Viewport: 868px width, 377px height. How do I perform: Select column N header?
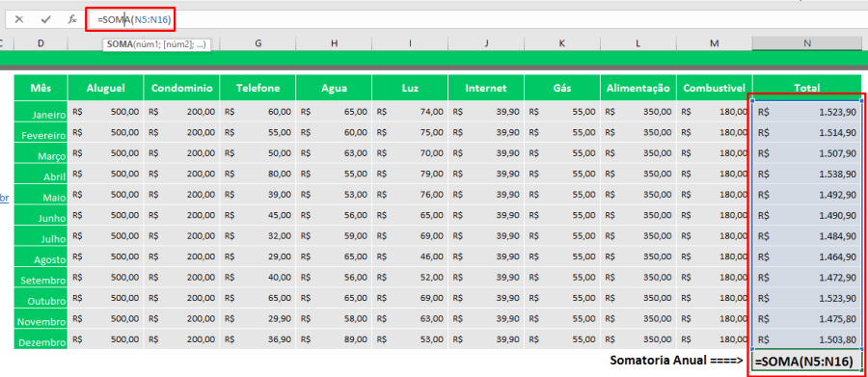[x=807, y=43]
